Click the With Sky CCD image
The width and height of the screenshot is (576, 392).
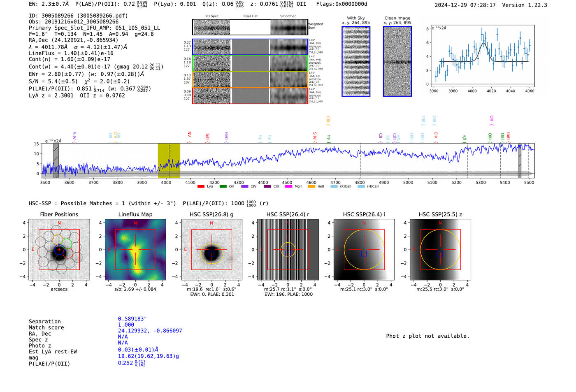pyautogui.click(x=356, y=61)
